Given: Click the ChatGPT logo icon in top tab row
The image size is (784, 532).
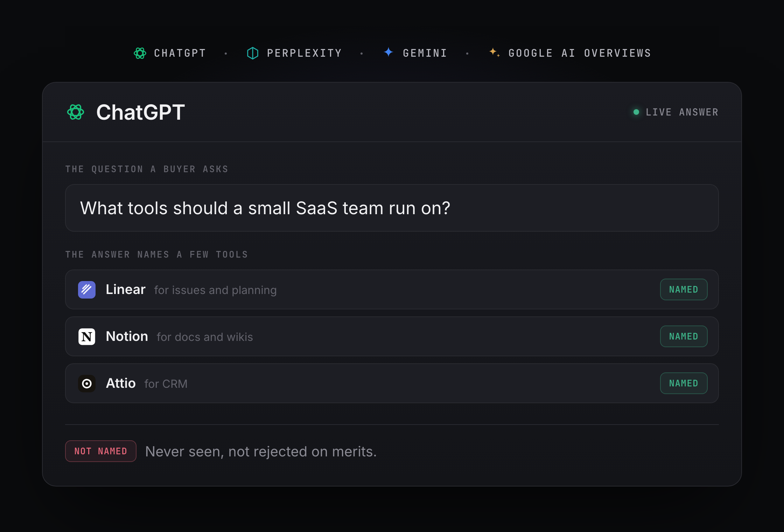Looking at the screenshot, I should pos(140,53).
